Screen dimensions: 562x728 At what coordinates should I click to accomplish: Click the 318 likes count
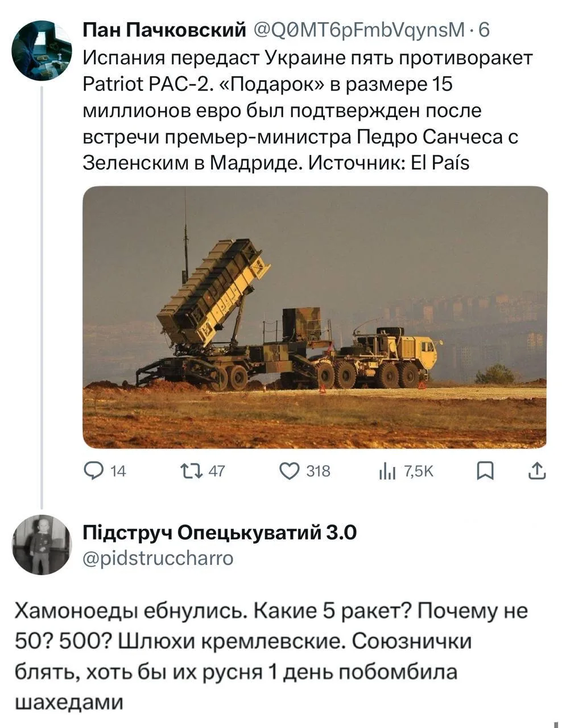(318, 471)
